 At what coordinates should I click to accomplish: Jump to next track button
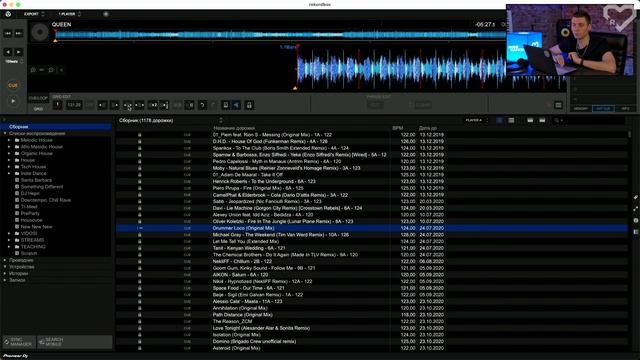[x=19, y=33]
